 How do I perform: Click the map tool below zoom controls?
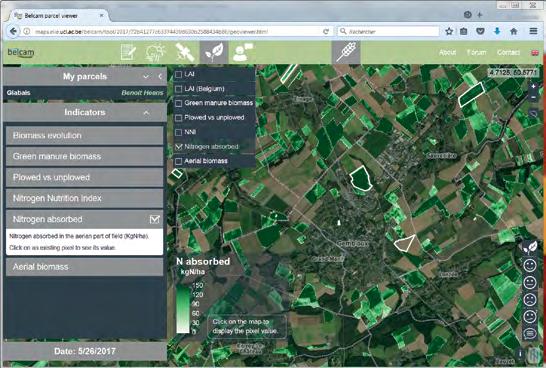pos(533,113)
